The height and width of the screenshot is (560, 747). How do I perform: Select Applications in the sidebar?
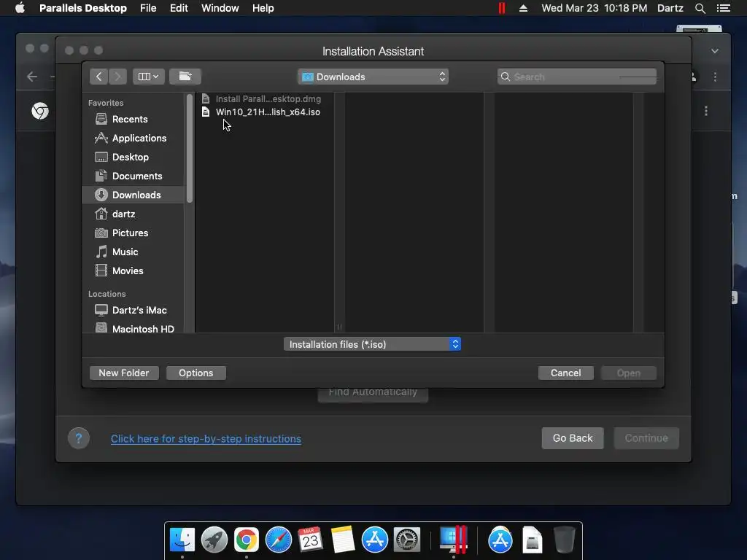pyautogui.click(x=133, y=138)
